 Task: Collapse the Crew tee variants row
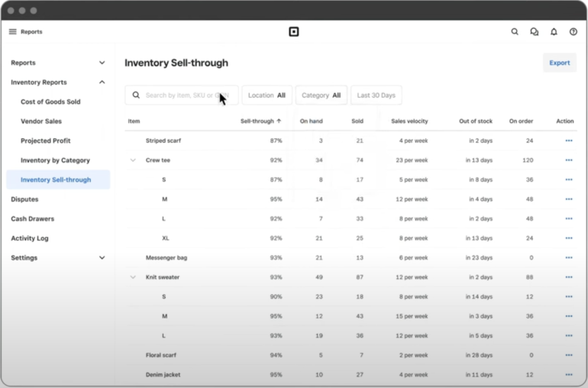pyautogui.click(x=133, y=160)
